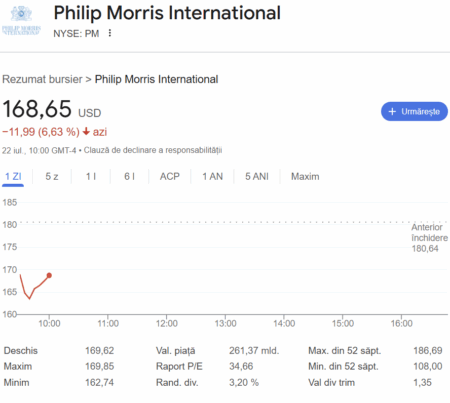Select the ACP chart range tab
The width and height of the screenshot is (450, 403).
[170, 176]
